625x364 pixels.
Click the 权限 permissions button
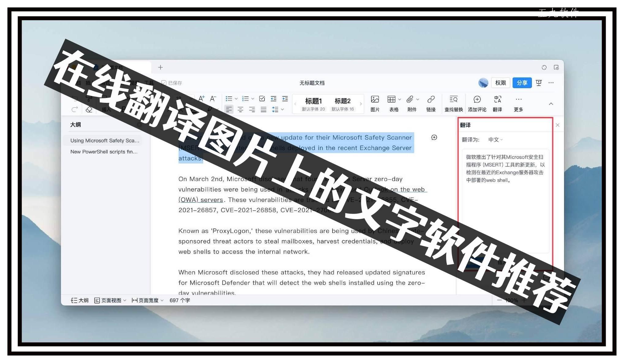click(500, 83)
